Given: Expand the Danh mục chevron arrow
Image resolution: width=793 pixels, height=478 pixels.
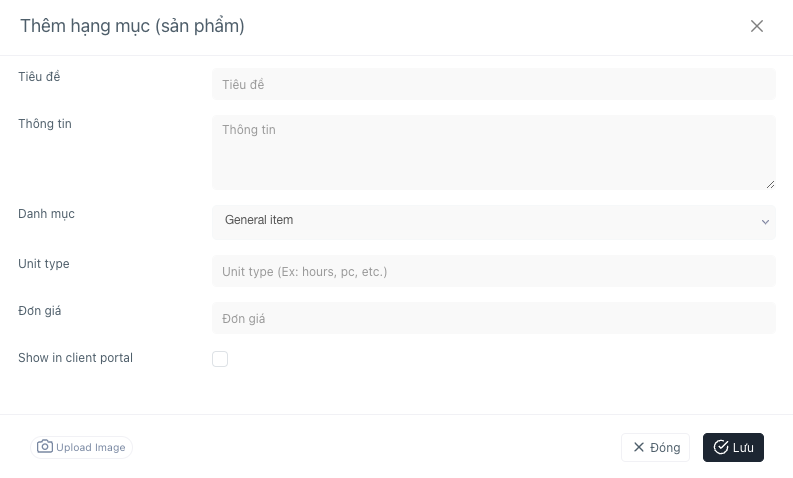Looking at the screenshot, I should pos(765,222).
